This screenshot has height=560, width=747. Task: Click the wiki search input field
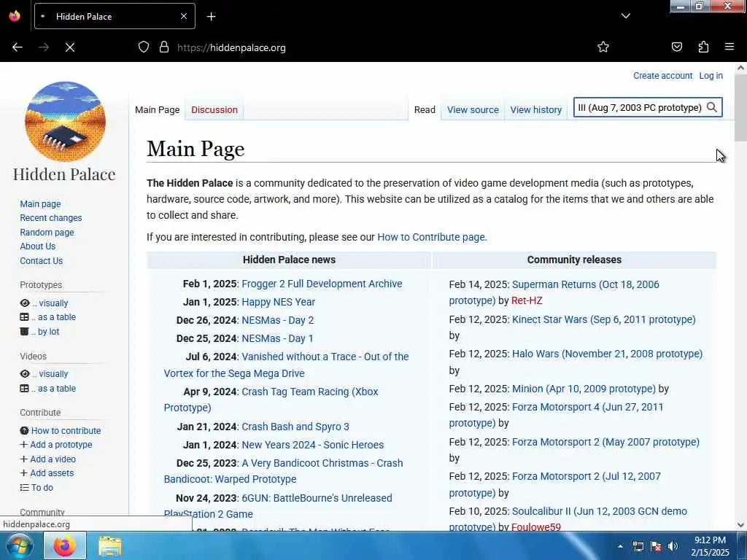(639, 108)
